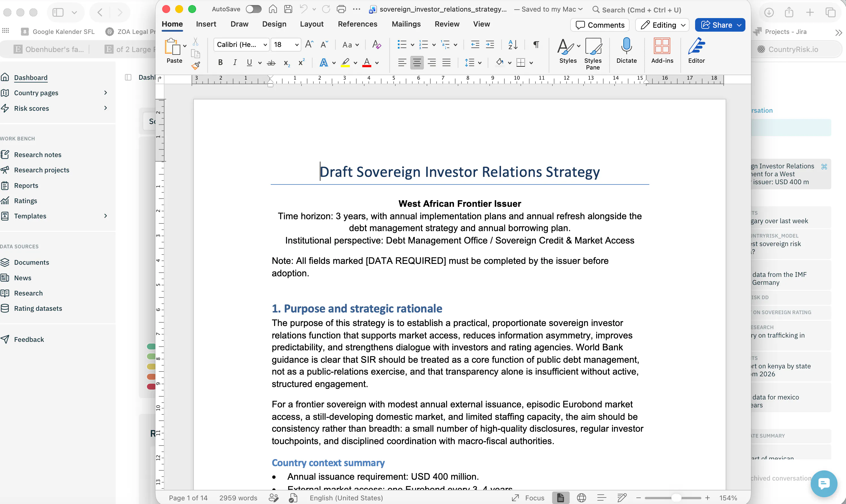Click the Paste clipboard icon
The height and width of the screenshot is (504, 846).
pyautogui.click(x=172, y=47)
